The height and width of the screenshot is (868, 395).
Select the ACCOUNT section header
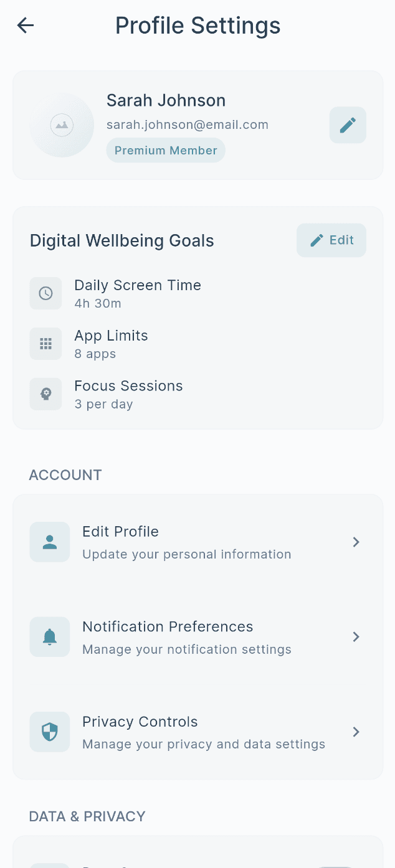pyautogui.click(x=65, y=474)
